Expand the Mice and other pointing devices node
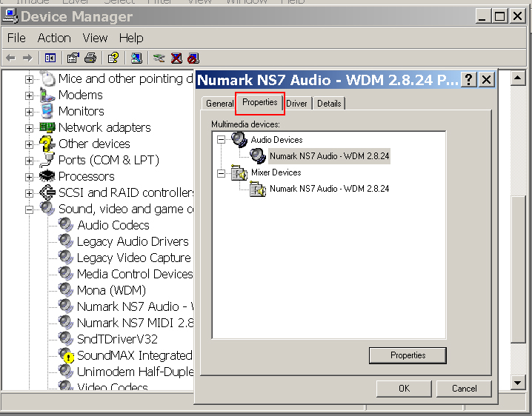 coord(29,79)
